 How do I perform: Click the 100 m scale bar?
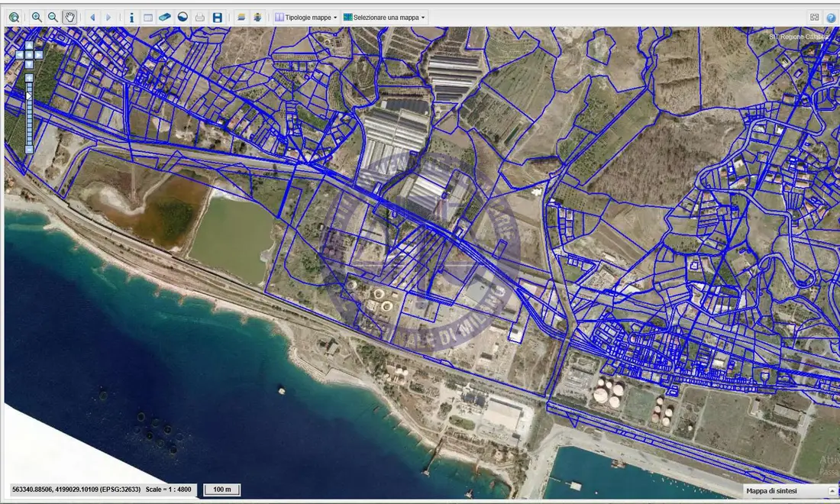tap(222, 489)
